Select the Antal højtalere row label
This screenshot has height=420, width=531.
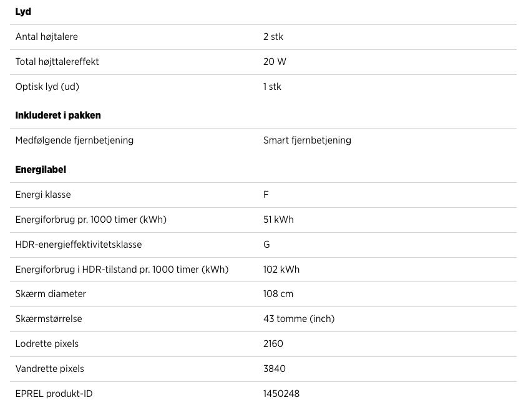point(47,37)
